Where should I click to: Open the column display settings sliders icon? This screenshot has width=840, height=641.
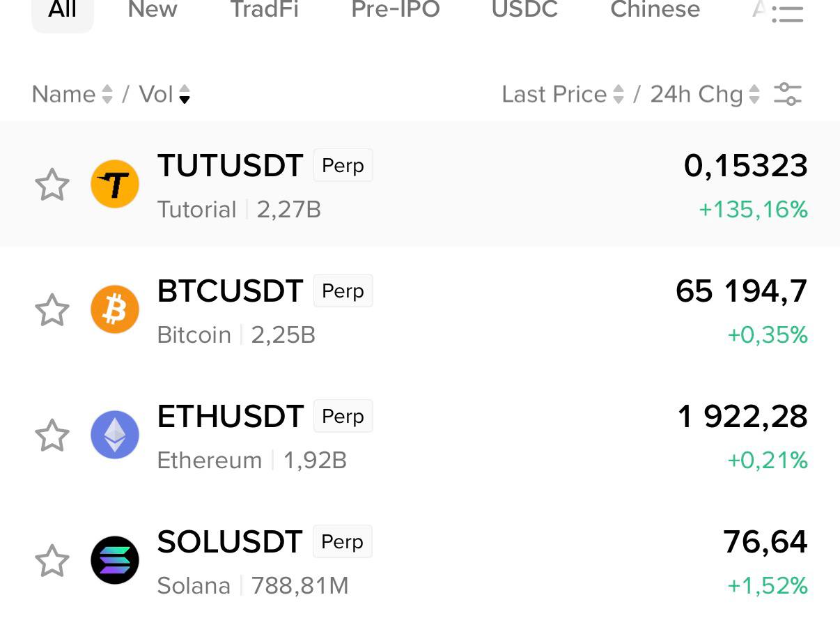pyautogui.click(x=788, y=94)
